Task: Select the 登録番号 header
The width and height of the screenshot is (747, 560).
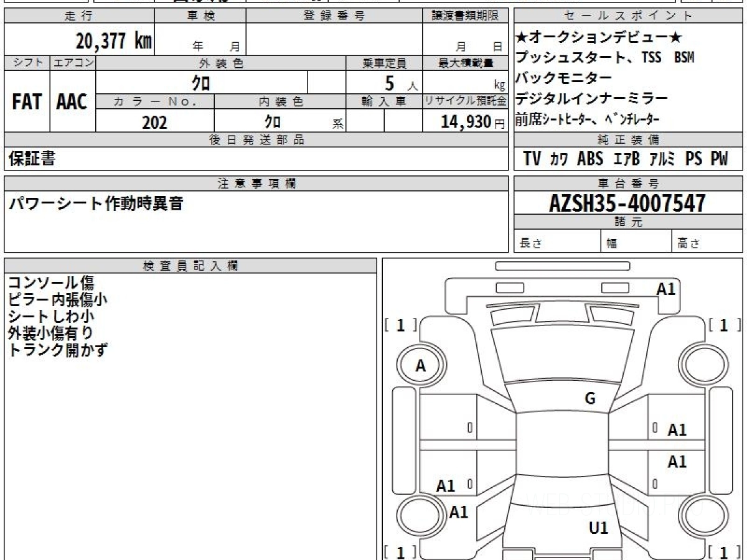Action: [334, 16]
